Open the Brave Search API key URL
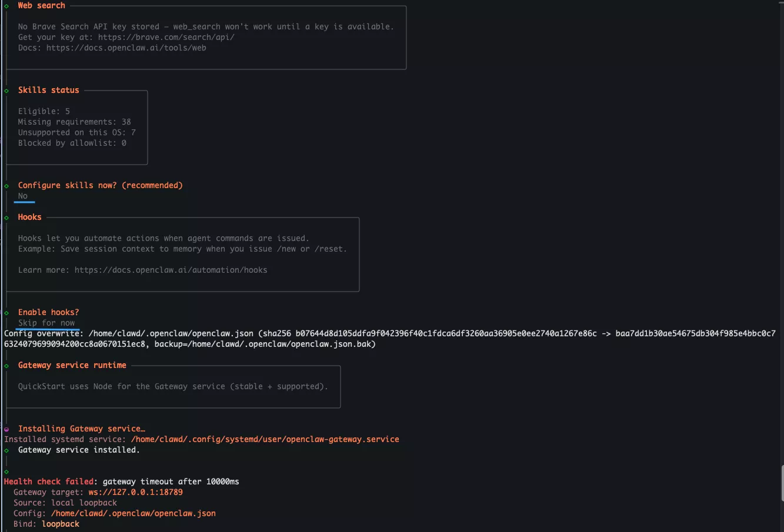The image size is (784, 532). [166, 37]
